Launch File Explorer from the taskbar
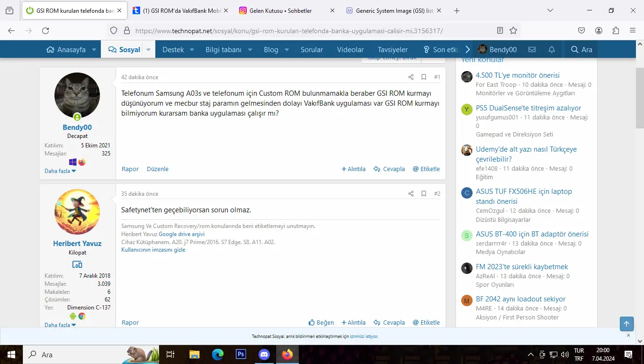This screenshot has width=644, height=364. (x=194, y=355)
